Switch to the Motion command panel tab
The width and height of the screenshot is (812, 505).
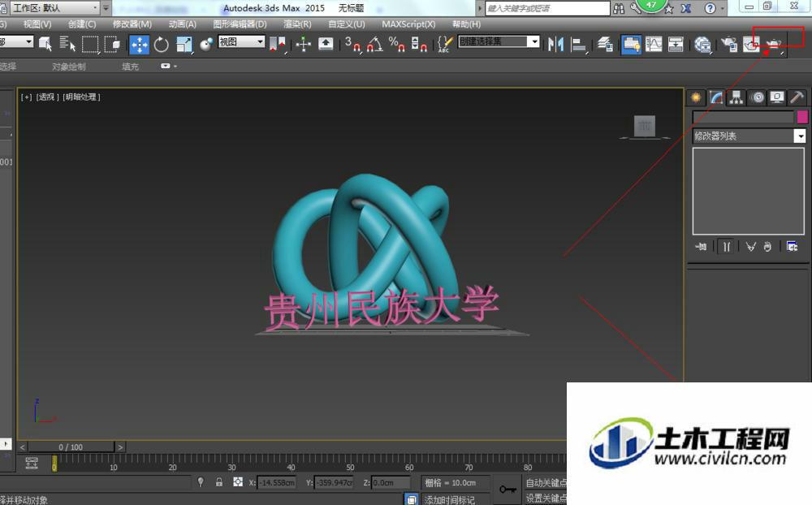[757, 97]
